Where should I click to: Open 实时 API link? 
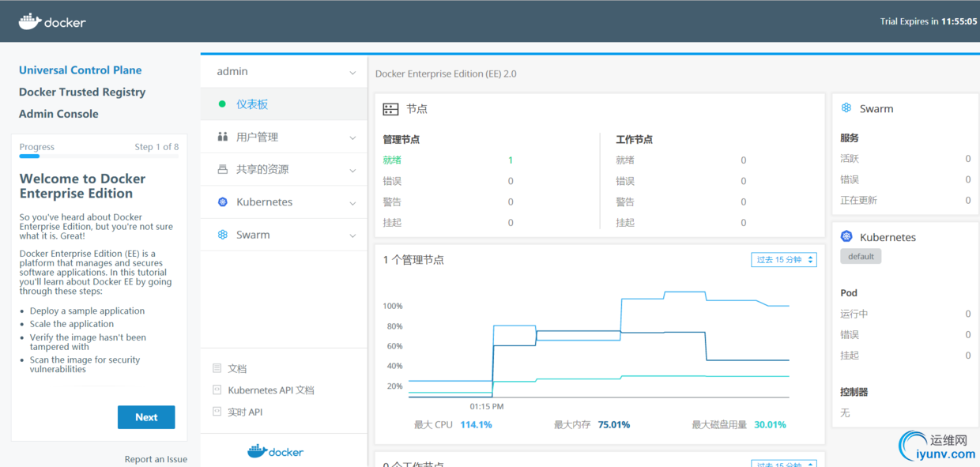(x=245, y=412)
